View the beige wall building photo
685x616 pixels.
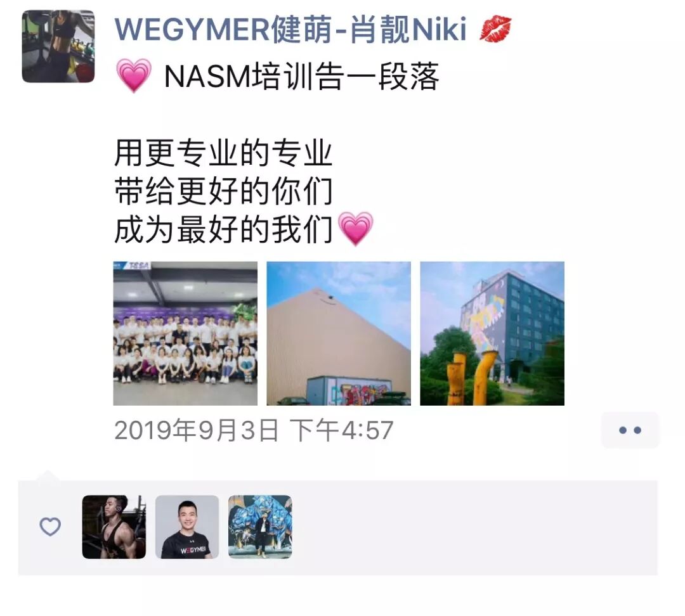(339, 333)
